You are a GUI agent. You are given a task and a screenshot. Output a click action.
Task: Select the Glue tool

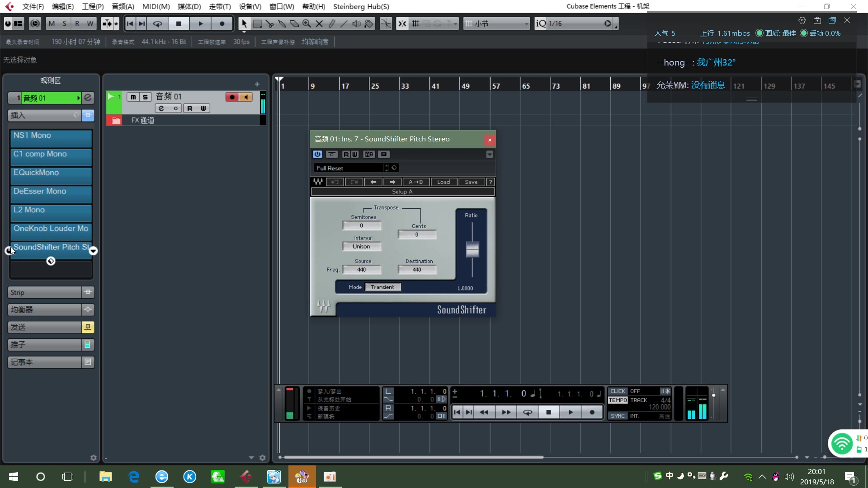coord(282,23)
